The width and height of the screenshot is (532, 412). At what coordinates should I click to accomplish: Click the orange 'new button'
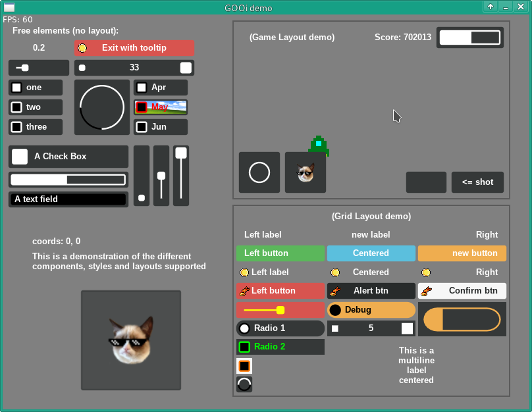pyautogui.click(x=462, y=253)
